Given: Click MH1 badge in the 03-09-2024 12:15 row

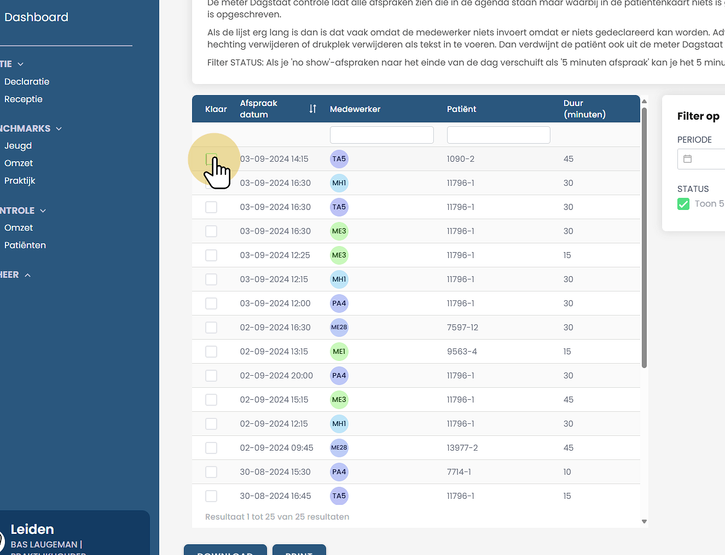Looking at the screenshot, I should tap(339, 279).
